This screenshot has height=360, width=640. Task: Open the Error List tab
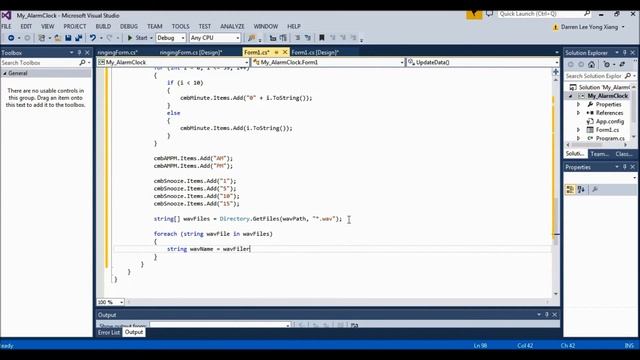click(x=109, y=332)
